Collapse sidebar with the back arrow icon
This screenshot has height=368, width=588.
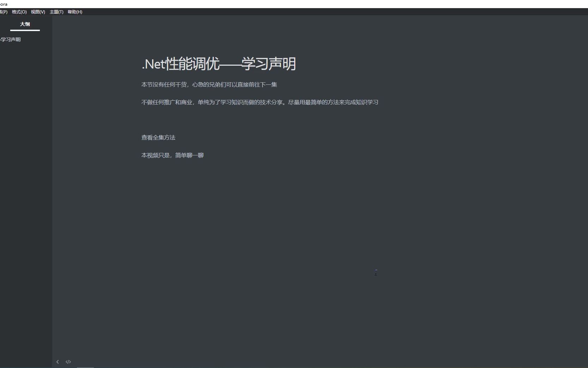click(x=57, y=362)
